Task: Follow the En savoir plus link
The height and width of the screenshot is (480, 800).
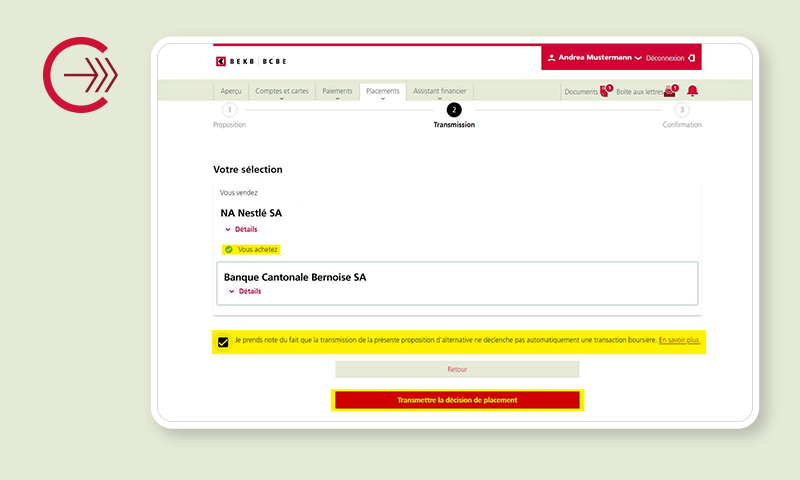Action: [679, 340]
